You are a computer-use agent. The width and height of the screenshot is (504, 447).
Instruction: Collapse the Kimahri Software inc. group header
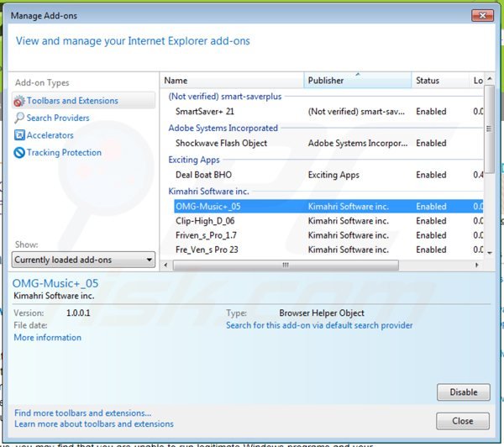click(x=209, y=192)
